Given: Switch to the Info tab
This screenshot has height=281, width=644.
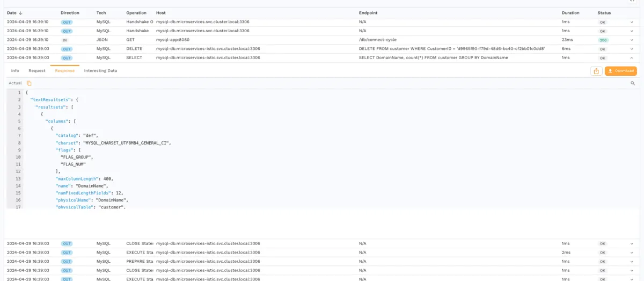Looking at the screenshot, I should [15, 70].
